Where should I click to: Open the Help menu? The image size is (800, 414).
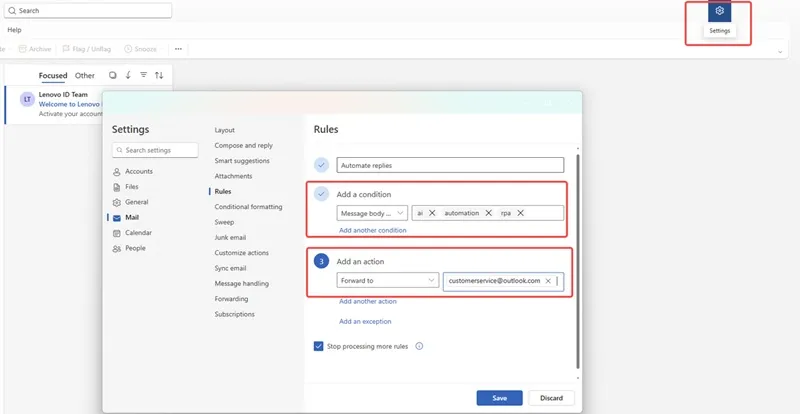(x=14, y=30)
